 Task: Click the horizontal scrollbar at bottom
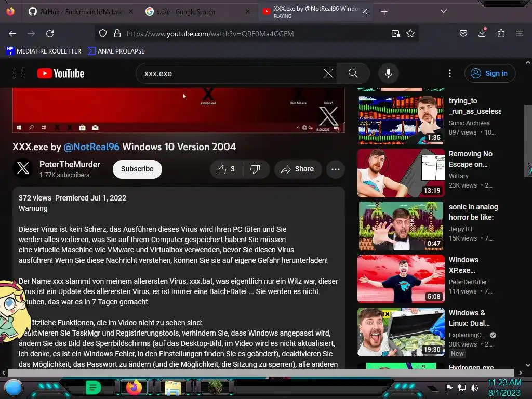point(261,373)
